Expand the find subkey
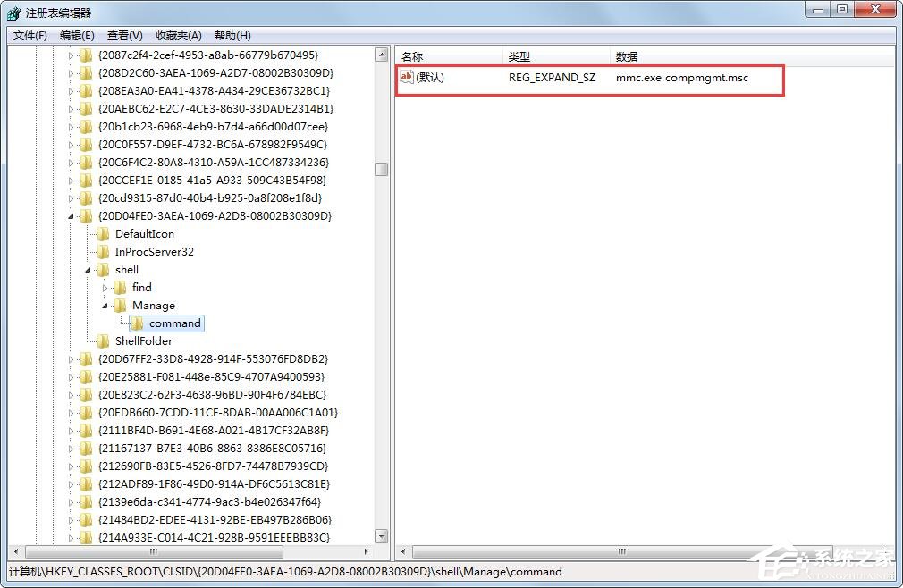Viewport: 903px width, 588px height. coord(105,287)
